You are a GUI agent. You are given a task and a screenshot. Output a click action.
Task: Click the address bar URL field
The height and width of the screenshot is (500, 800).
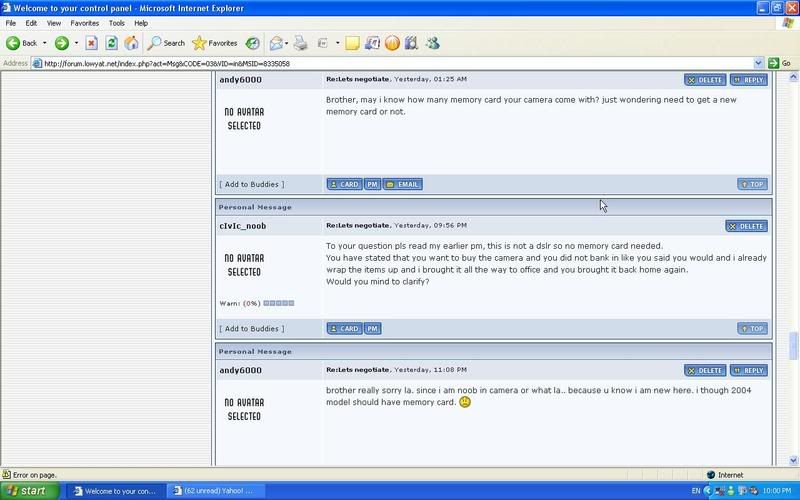click(x=390, y=63)
